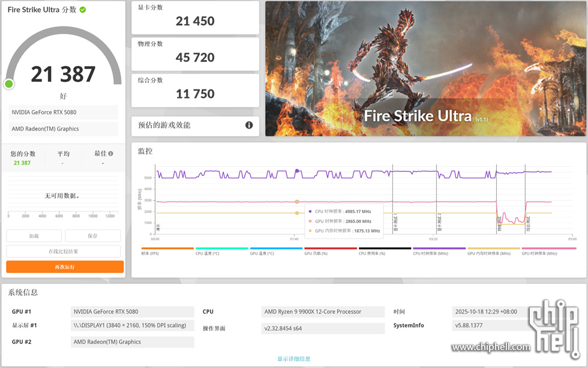The width and height of the screenshot is (588, 368).
Task: Expand the 预估的游戏效能 panel
Action: 195,125
